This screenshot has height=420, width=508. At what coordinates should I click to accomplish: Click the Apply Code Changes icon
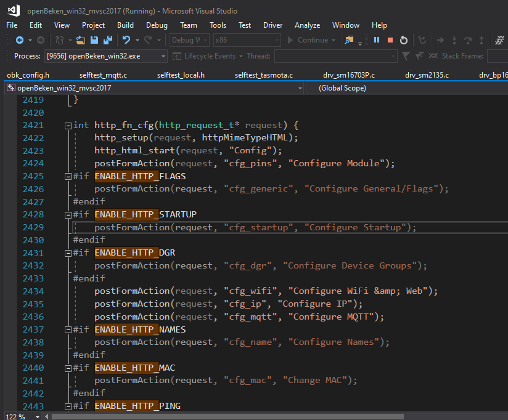422,40
